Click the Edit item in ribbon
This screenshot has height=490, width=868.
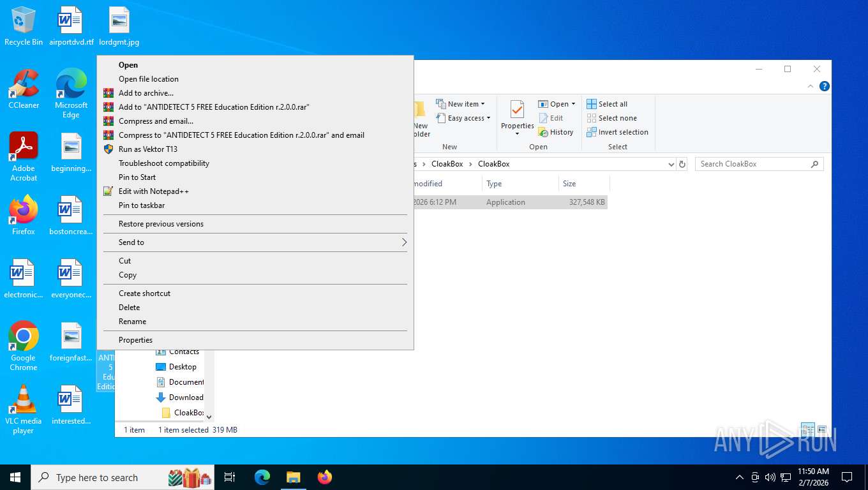(x=551, y=118)
